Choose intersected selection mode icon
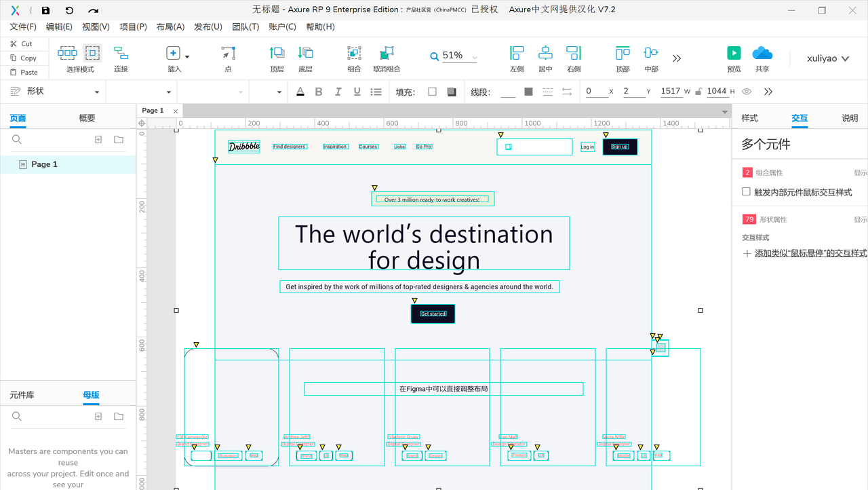The image size is (868, 490). 67,53
